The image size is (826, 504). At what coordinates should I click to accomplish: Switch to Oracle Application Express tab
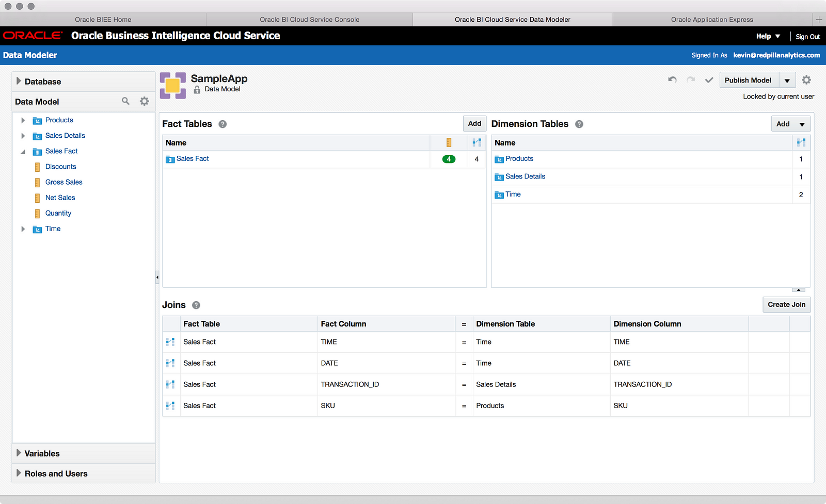point(712,20)
